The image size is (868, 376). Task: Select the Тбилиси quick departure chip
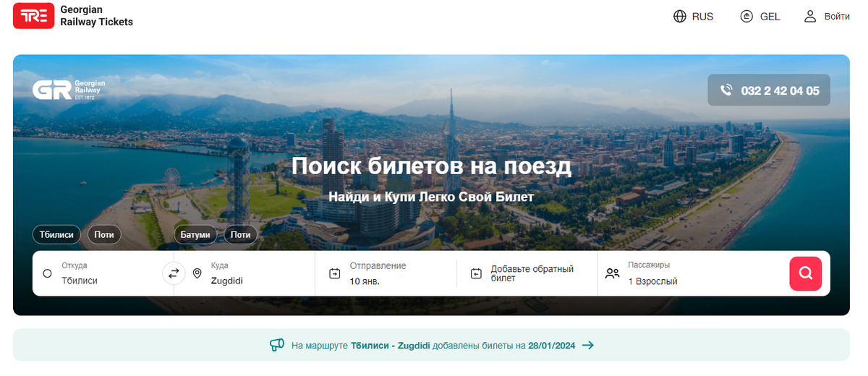57,235
